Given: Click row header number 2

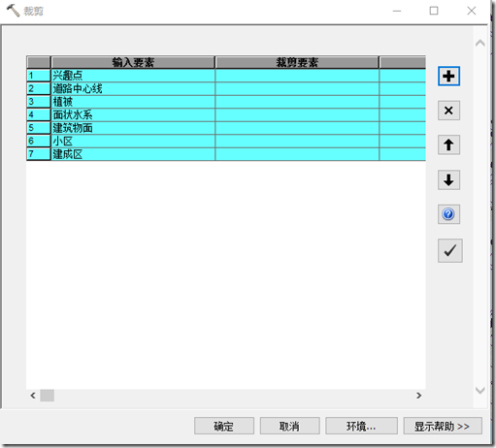Looking at the screenshot, I should pyautogui.click(x=39, y=88).
